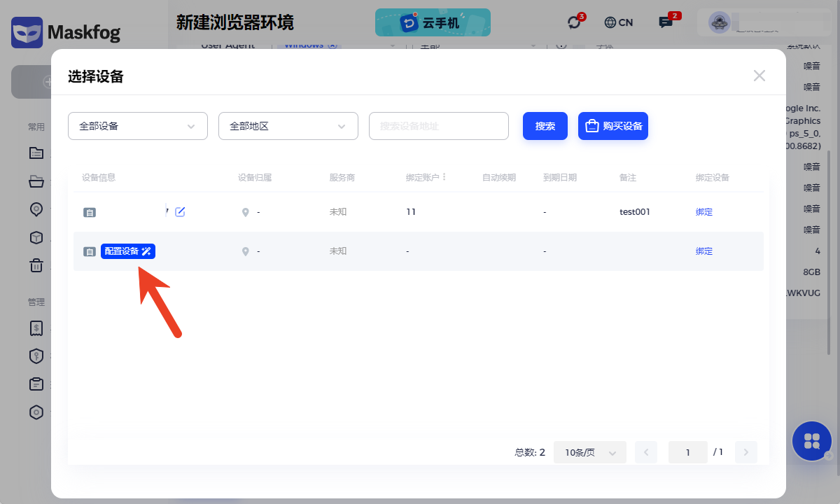Click the floating blue apps helper button
Viewport: 840px width, 504px height.
812,441
